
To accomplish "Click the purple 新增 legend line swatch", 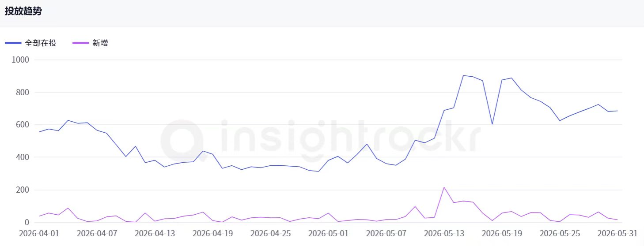I will coord(80,43).
